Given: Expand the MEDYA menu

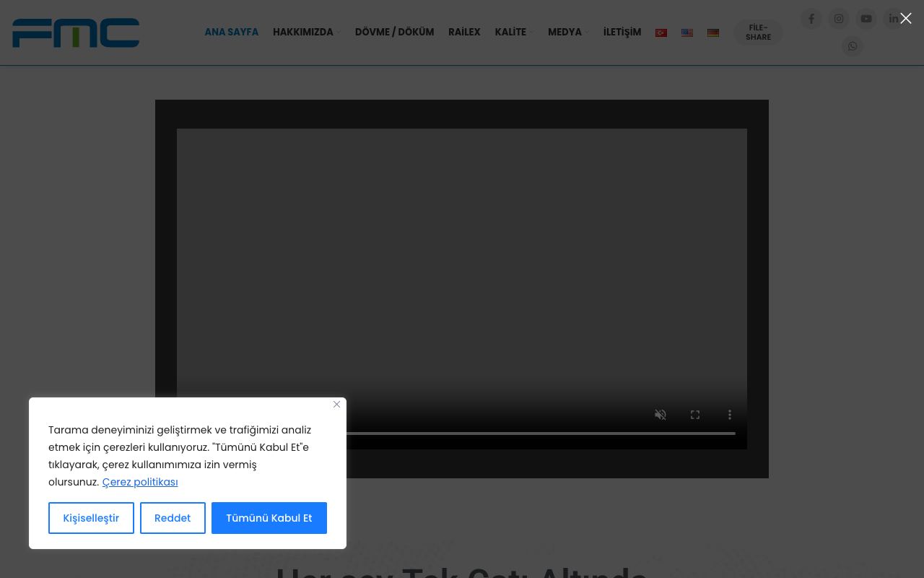Looking at the screenshot, I should click(568, 33).
